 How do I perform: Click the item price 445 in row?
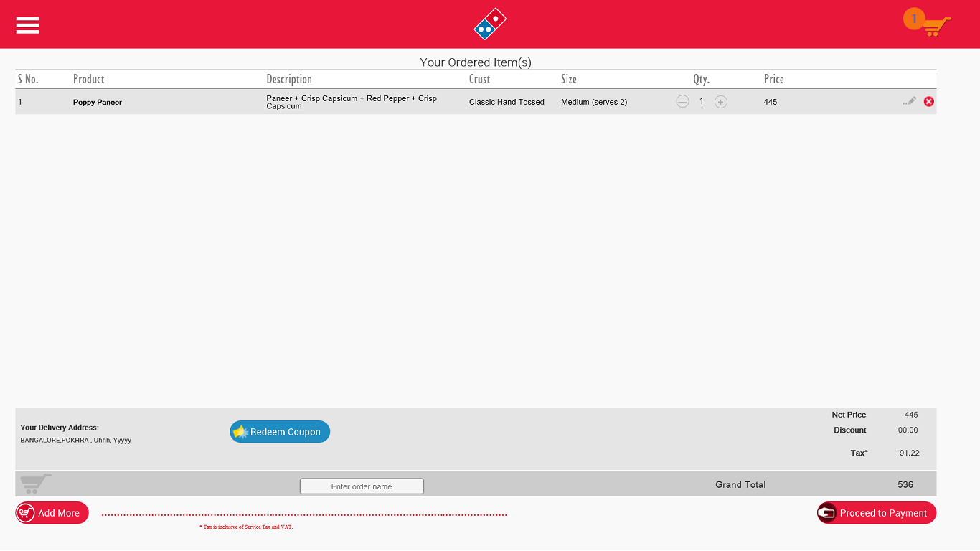[771, 102]
